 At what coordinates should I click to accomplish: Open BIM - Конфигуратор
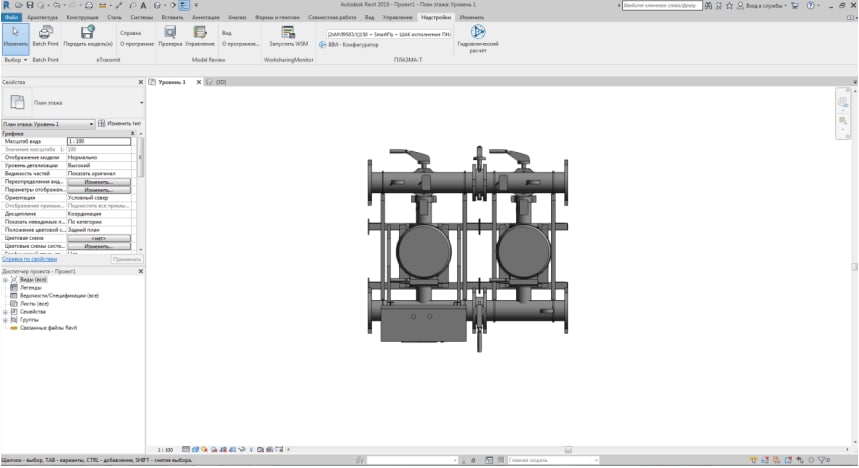tap(349, 45)
